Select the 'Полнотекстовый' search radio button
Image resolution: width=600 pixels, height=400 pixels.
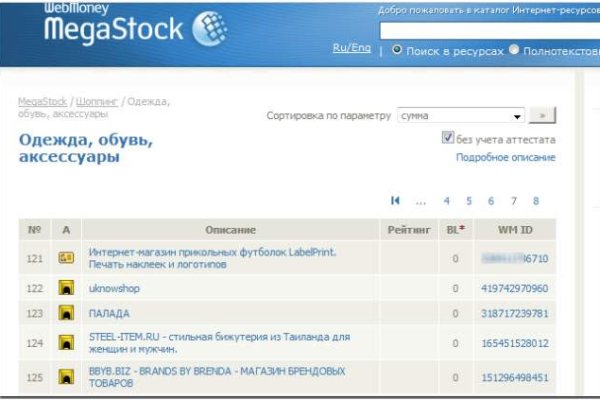pos(514,49)
